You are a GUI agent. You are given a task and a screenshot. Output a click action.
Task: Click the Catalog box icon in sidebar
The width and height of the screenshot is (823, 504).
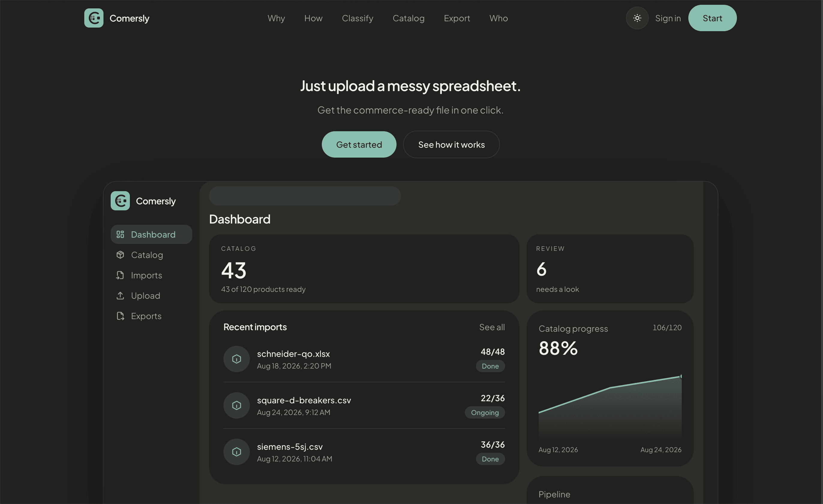[x=120, y=255]
